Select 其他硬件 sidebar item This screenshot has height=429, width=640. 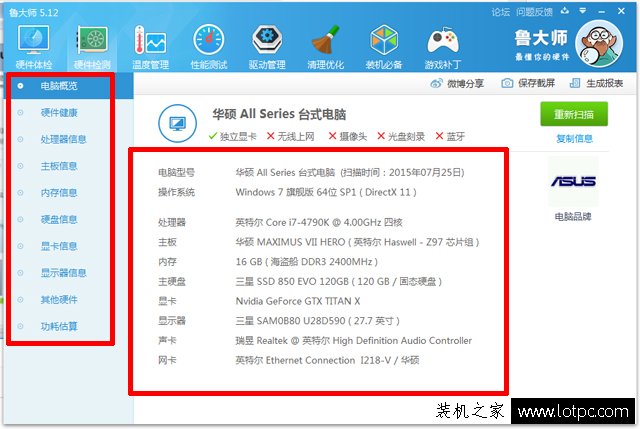click(x=60, y=300)
